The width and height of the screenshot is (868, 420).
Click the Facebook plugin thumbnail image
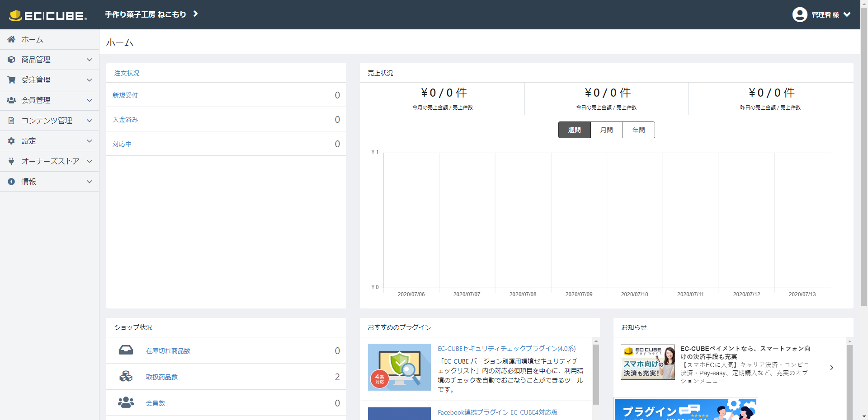pyautogui.click(x=399, y=414)
